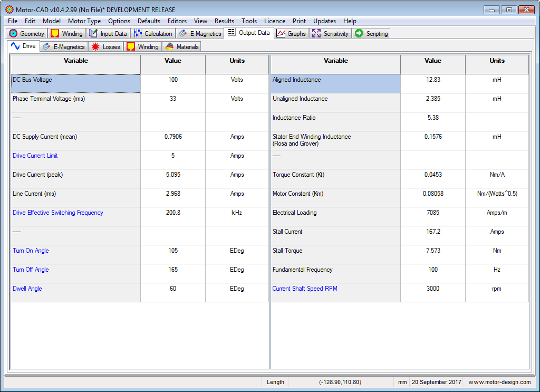Click the E-Magnetics sub-tab icon
The height and width of the screenshot is (392, 540).
click(46, 46)
